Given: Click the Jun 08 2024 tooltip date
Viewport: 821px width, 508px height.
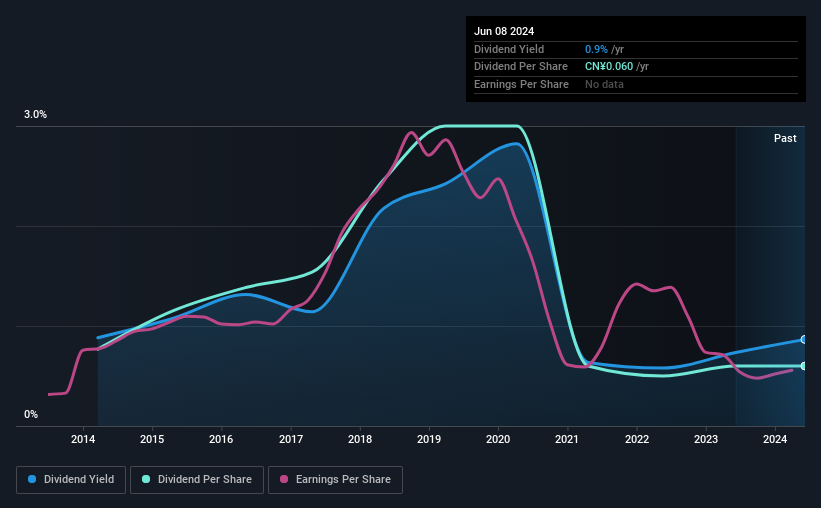Looking at the screenshot, I should (x=504, y=31).
